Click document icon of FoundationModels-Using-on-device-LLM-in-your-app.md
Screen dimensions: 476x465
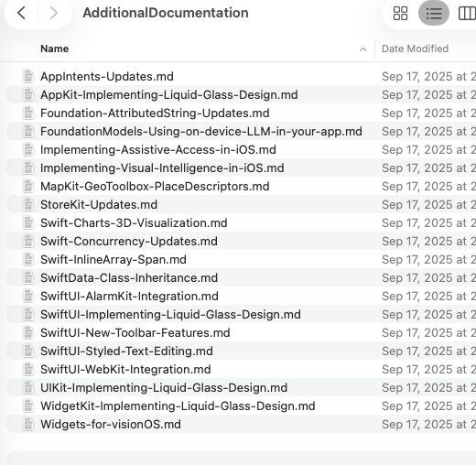28,131
